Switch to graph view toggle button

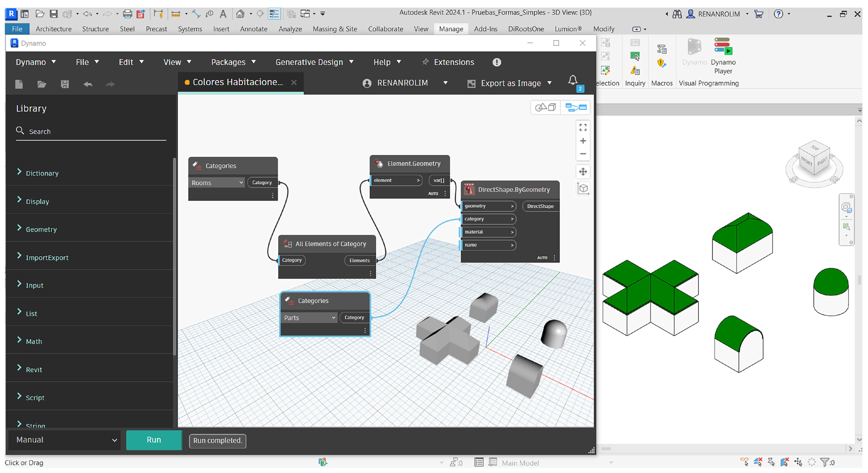pyautogui.click(x=576, y=107)
